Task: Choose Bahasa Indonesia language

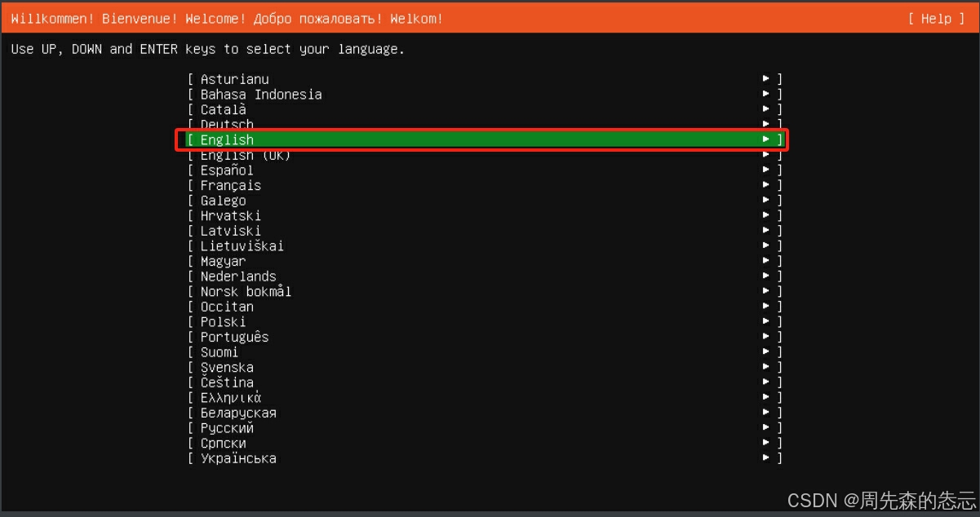Action: [485, 95]
